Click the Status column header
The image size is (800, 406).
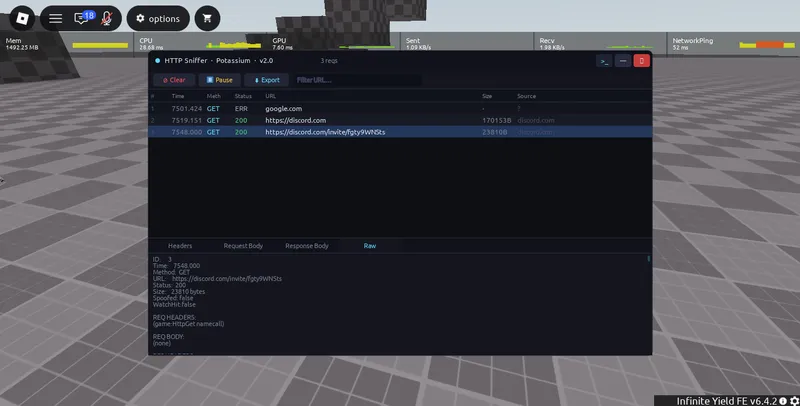point(243,96)
